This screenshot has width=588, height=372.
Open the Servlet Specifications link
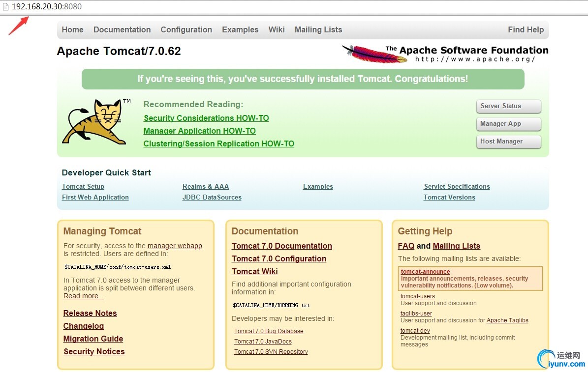[x=457, y=186]
